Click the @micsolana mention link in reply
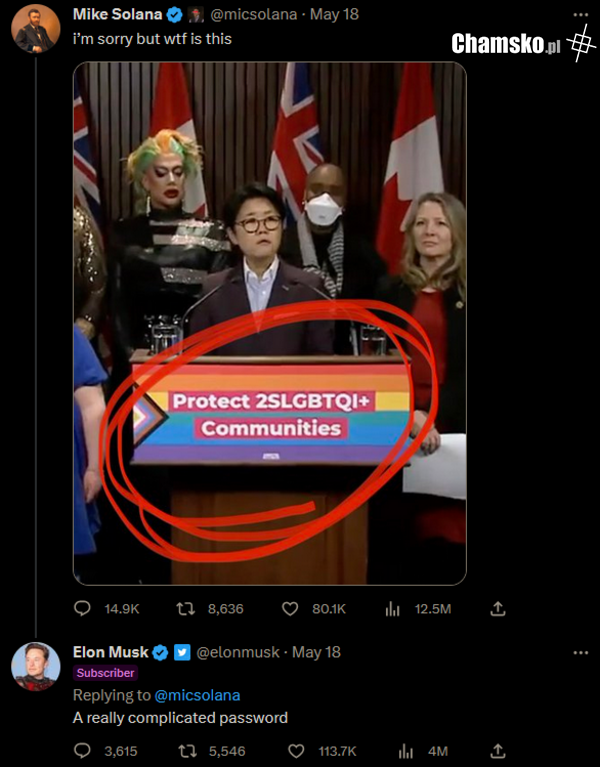600x767 pixels. point(197,695)
